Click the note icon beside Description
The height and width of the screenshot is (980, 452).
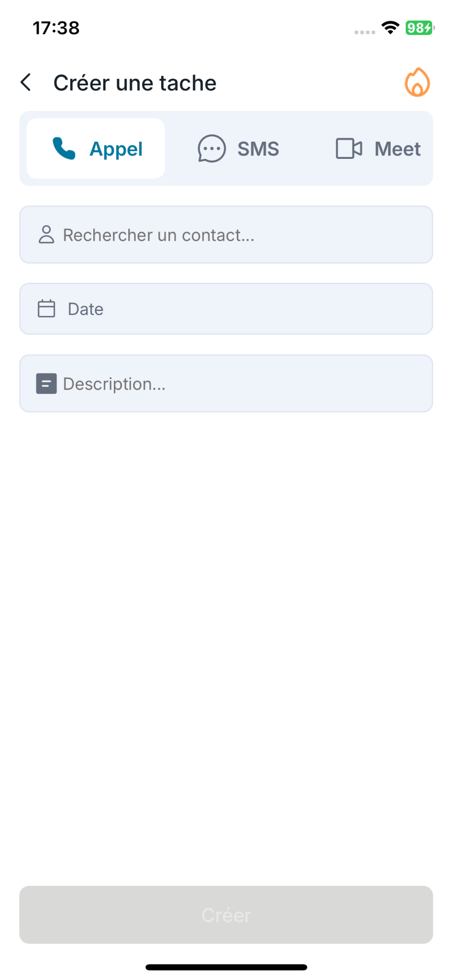click(x=46, y=384)
